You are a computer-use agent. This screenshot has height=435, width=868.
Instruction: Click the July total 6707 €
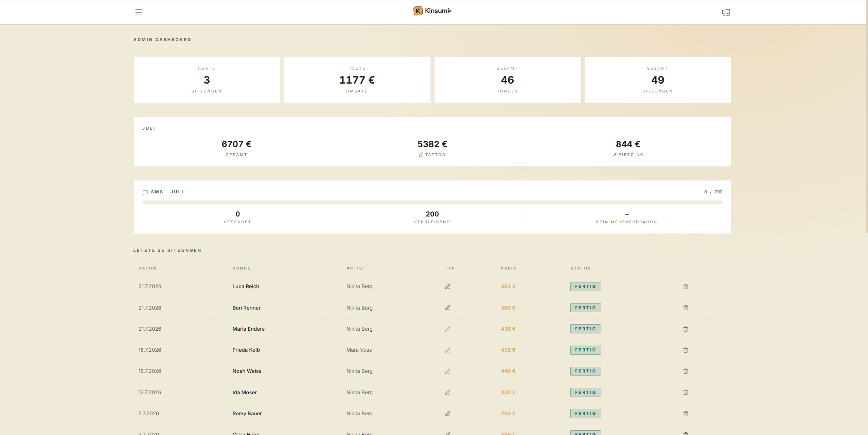(x=236, y=144)
